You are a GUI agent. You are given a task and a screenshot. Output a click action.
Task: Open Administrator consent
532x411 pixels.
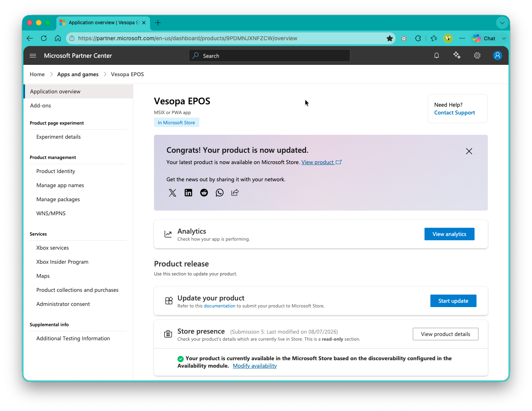tap(63, 304)
